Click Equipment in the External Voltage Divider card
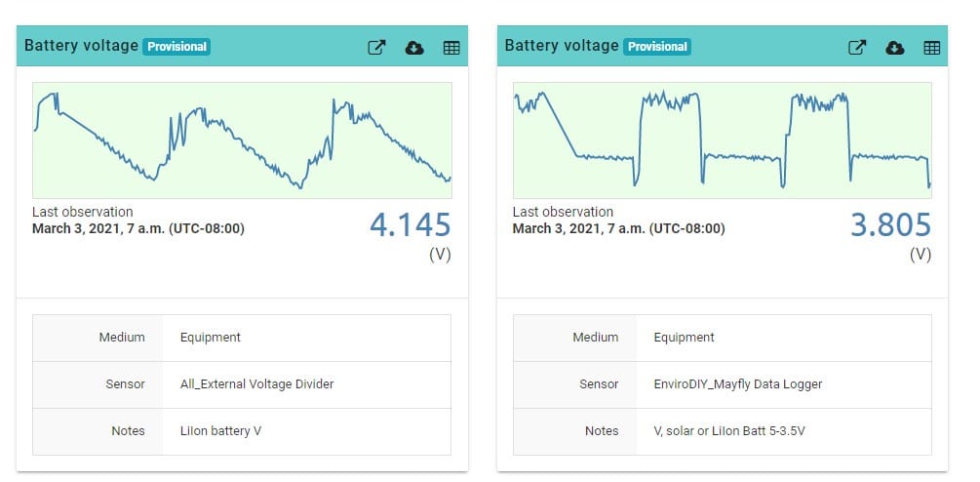Screen dimensions: 980x482 pos(210,338)
